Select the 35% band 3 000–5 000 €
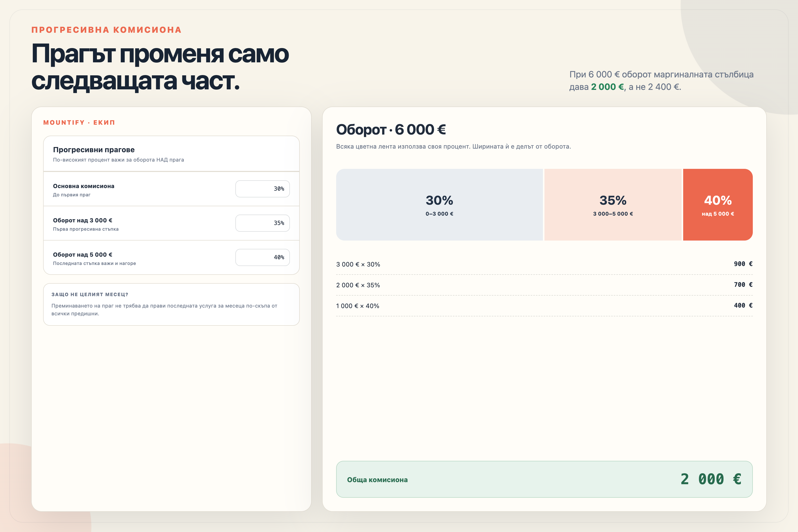This screenshot has height=532, width=798. [x=613, y=205]
